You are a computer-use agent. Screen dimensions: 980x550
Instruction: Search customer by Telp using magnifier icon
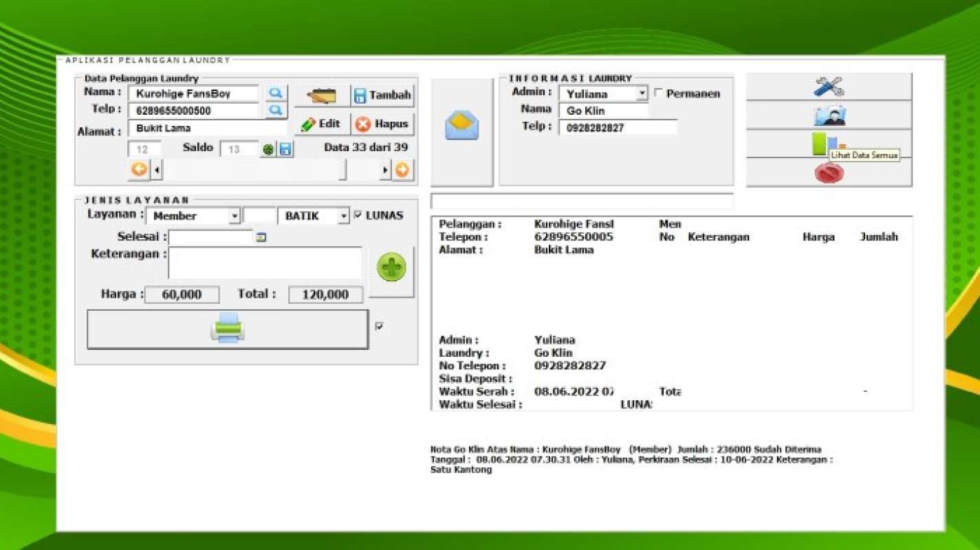click(x=276, y=109)
